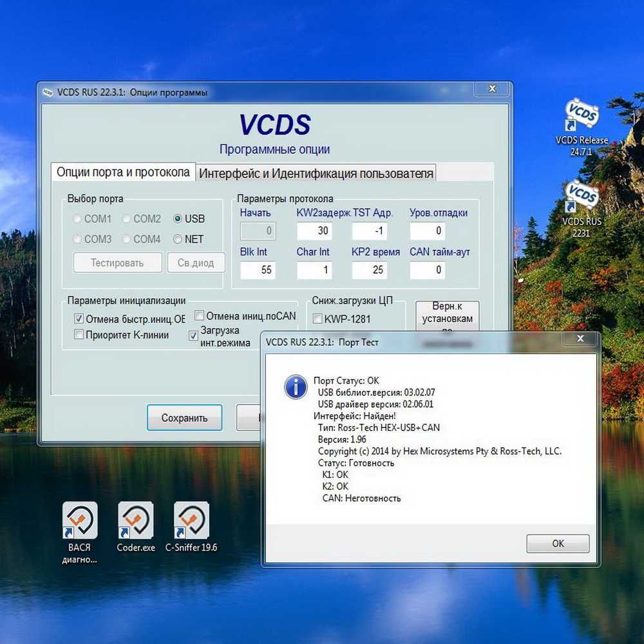Switch to Интерфейс и Идентификация пользователя tab

pyautogui.click(x=316, y=173)
